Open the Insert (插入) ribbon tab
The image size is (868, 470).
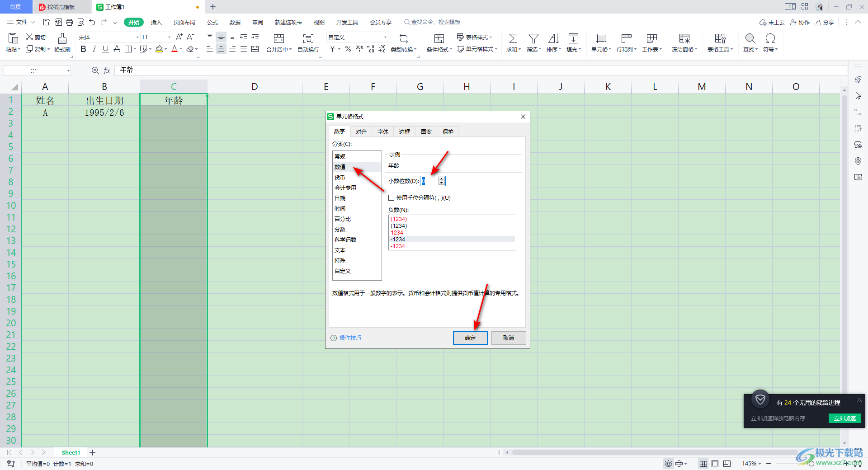tap(156, 22)
